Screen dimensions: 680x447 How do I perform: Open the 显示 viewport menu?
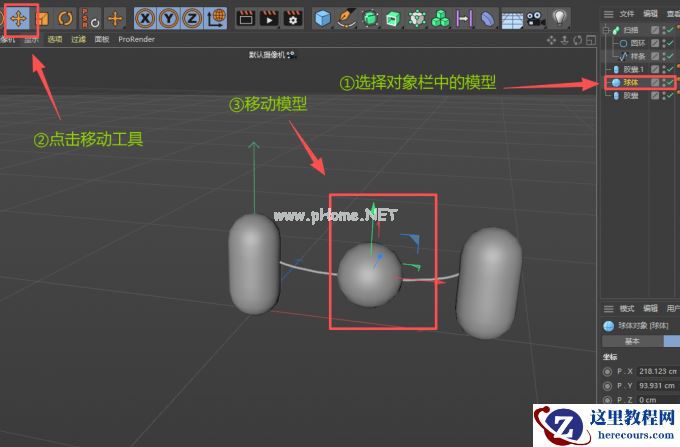tap(31, 39)
